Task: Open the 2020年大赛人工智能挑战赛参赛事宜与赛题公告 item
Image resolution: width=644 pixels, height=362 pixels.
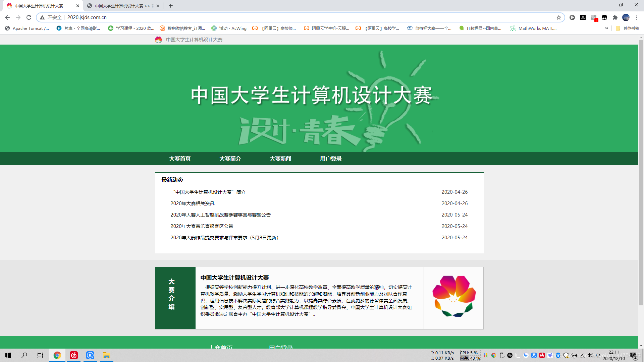Action: pos(220,215)
